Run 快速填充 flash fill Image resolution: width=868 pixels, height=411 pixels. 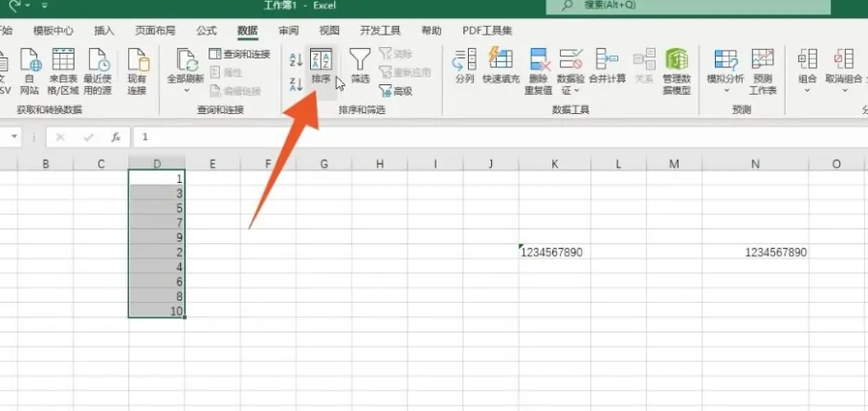pyautogui.click(x=501, y=66)
